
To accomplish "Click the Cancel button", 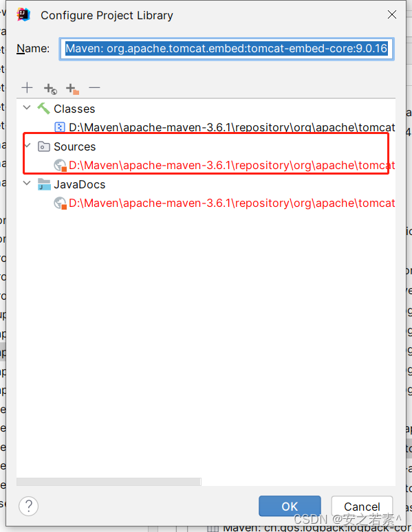I will [x=362, y=506].
